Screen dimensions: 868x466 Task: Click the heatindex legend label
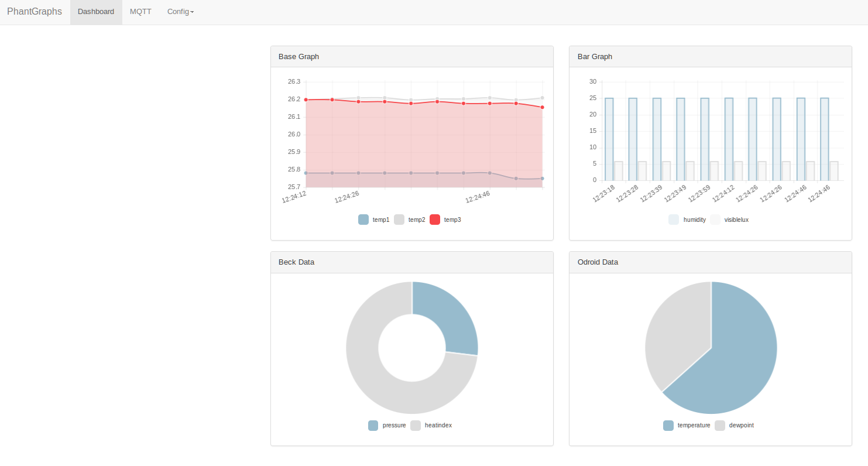[x=438, y=426]
